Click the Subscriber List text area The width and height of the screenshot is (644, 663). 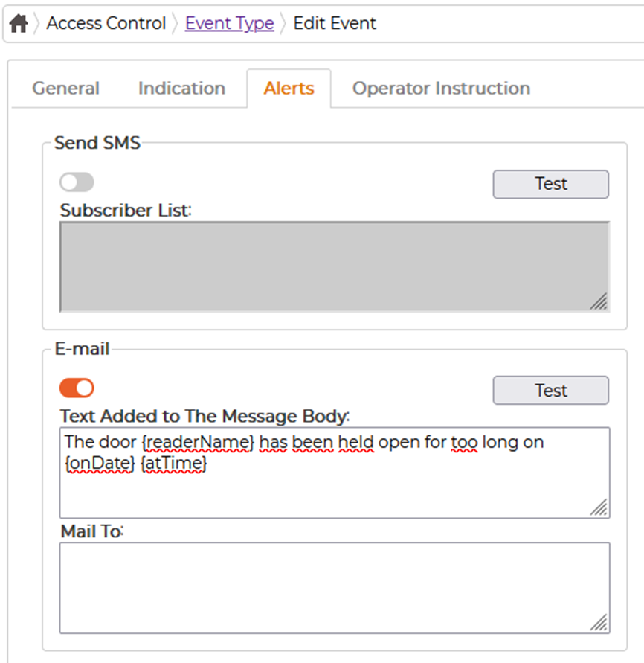click(x=334, y=267)
